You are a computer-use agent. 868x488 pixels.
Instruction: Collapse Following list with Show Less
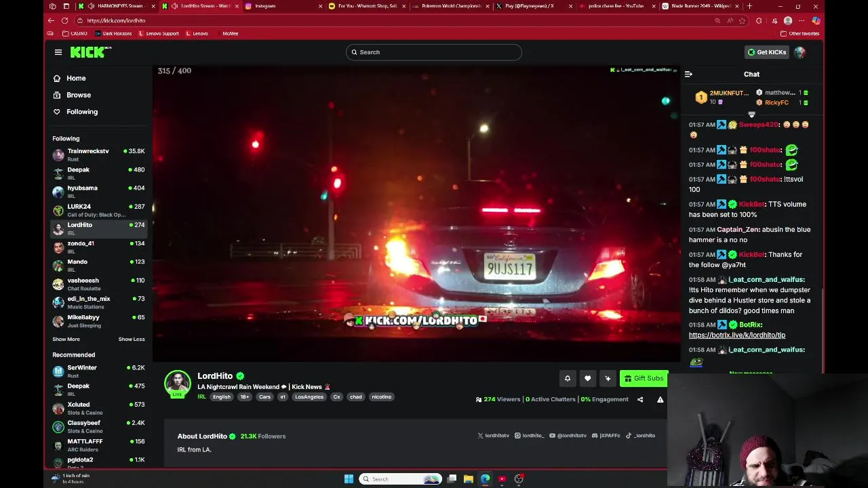132,339
